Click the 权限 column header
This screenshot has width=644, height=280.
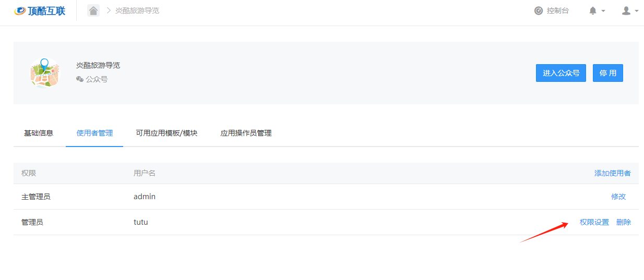29,173
